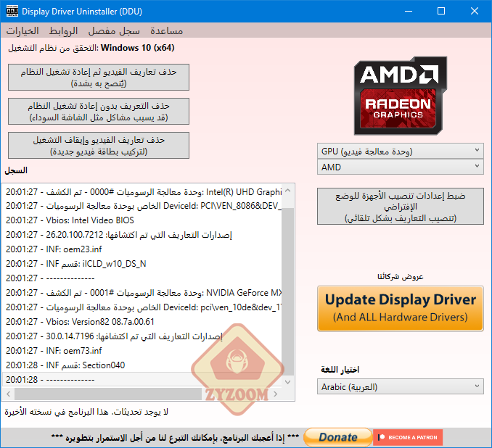The width and height of the screenshot is (492, 448).
Task: Open the الروابط (Links) menu
Action: [x=63, y=31]
